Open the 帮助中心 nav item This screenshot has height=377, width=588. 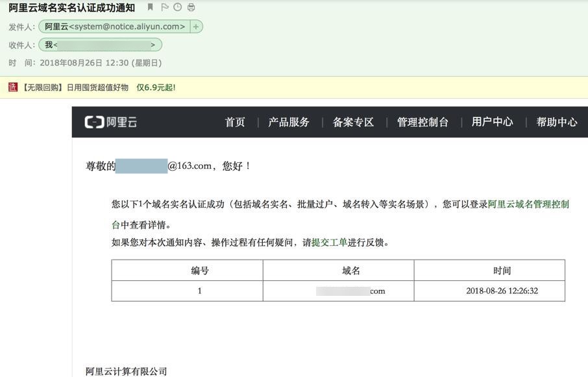556,122
